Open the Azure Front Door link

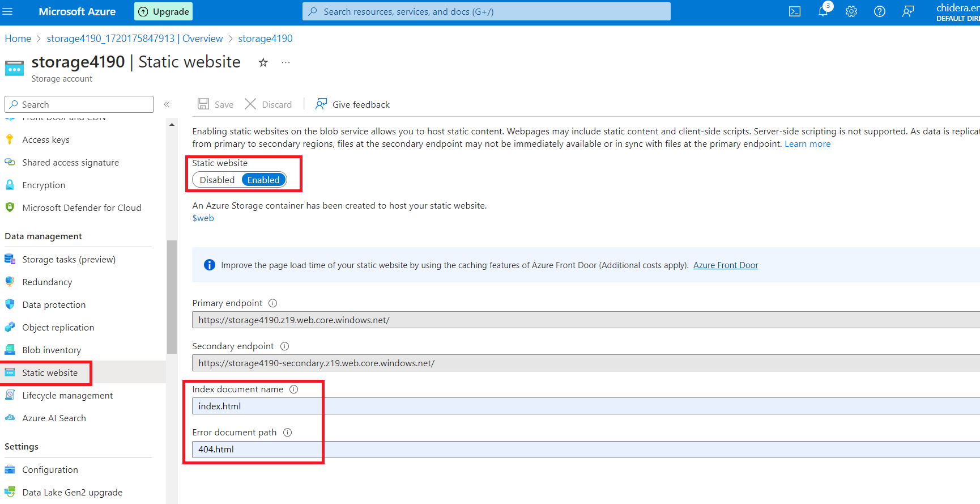pos(726,265)
